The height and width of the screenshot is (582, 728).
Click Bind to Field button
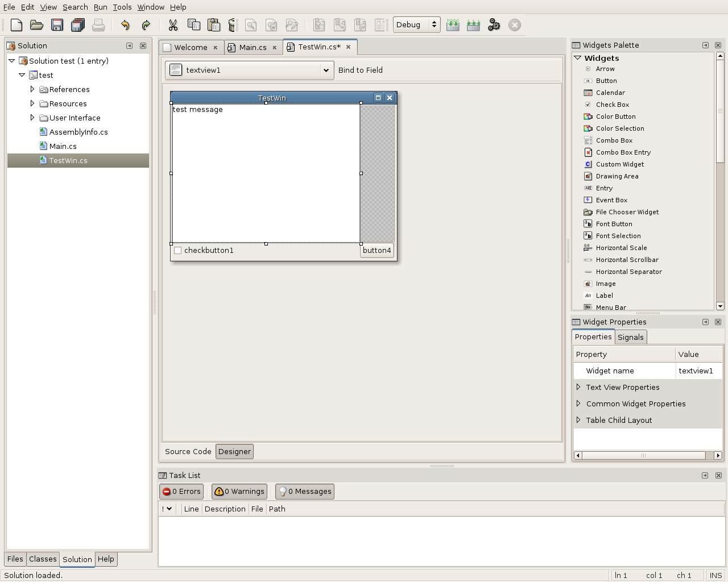coord(361,70)
